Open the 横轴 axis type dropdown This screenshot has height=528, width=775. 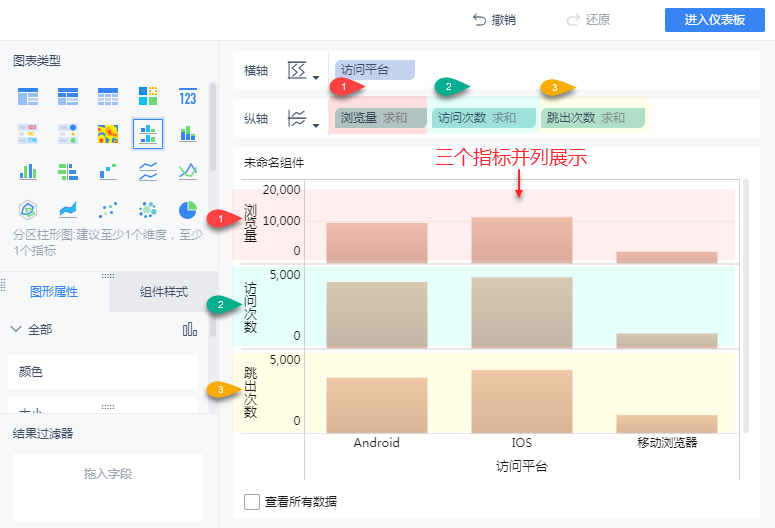coord(302,71)
